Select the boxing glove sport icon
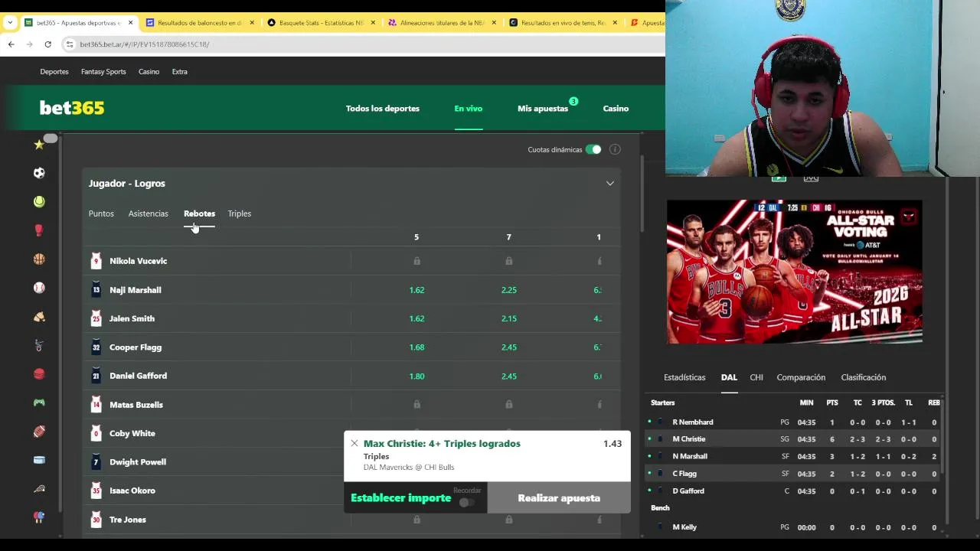This screenshot has height=551, width=980. point(39,230)
